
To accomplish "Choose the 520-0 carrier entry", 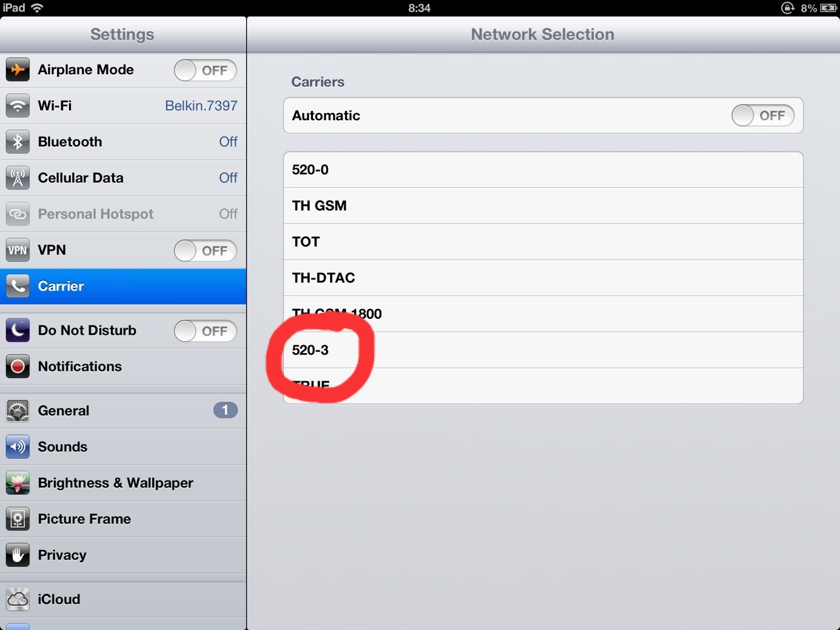I will pyautogui.click(x=543, y=169).
